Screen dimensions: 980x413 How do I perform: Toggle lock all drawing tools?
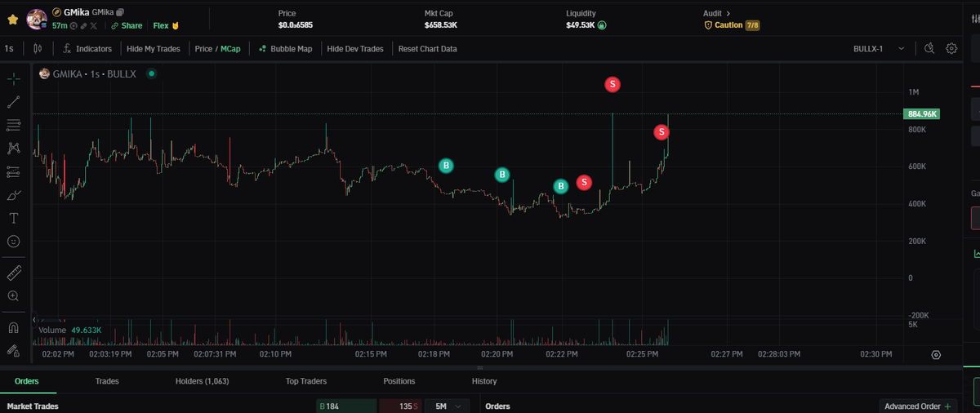(13, 350)
